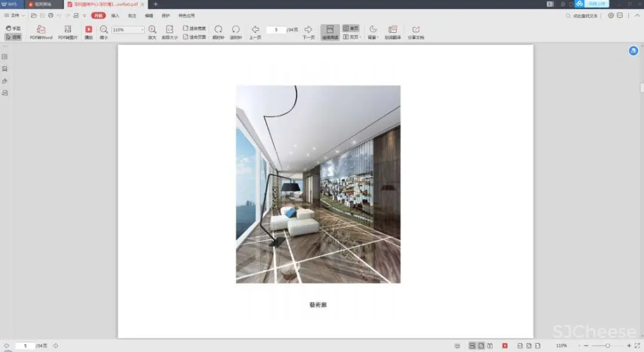The image size is (644, 352).
Task: Click the zoom out magnifier (缩小)
Action: (x=104, y=32)
